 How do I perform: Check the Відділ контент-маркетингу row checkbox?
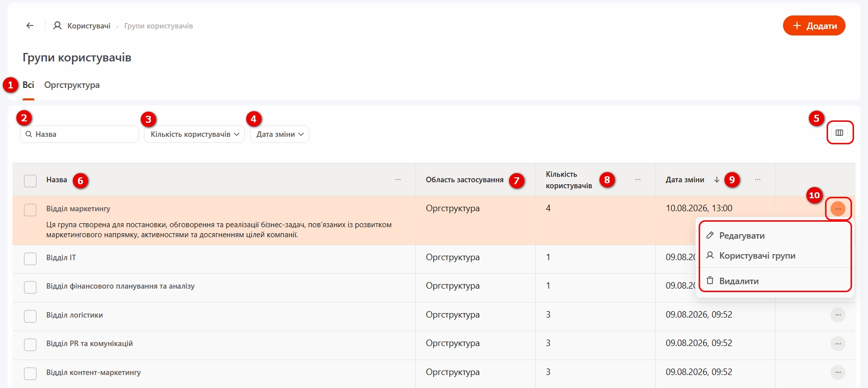click(x=30, y=374)
